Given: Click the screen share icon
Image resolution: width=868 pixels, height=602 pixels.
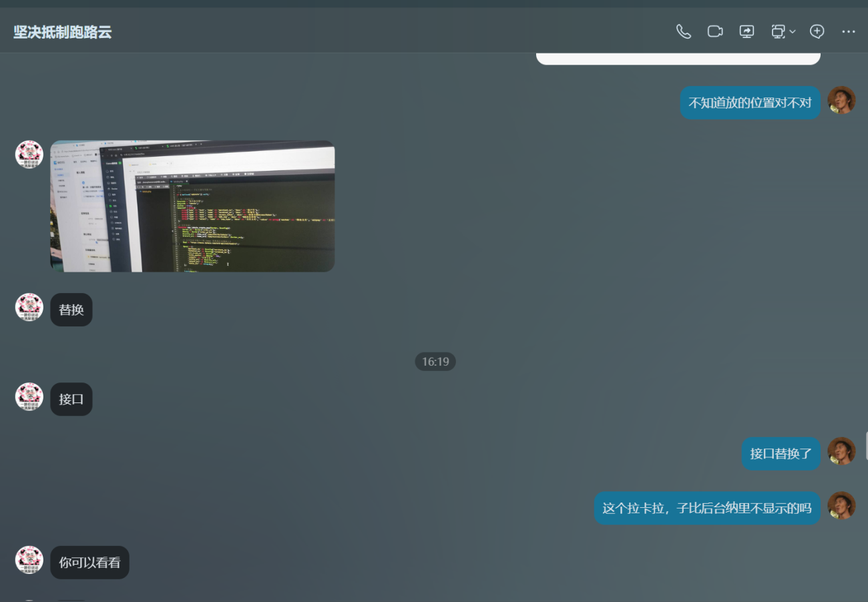Looking at the screenshot, I should click(746, 31).
